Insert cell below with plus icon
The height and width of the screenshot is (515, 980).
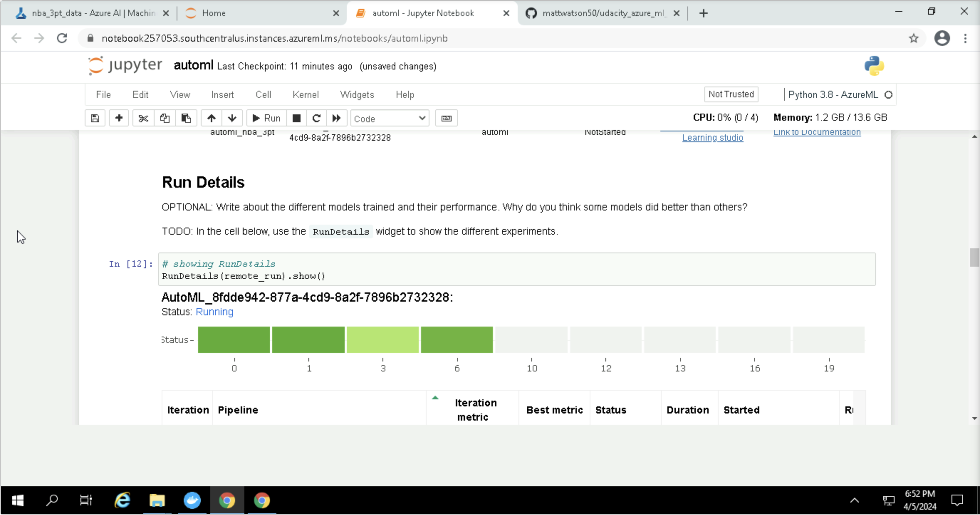click(x=119, y=118)
